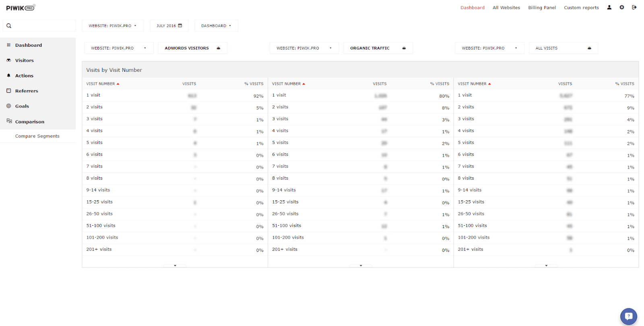Click the Visits by Visit Number title
Screen dimensions: 644x326
114,70
